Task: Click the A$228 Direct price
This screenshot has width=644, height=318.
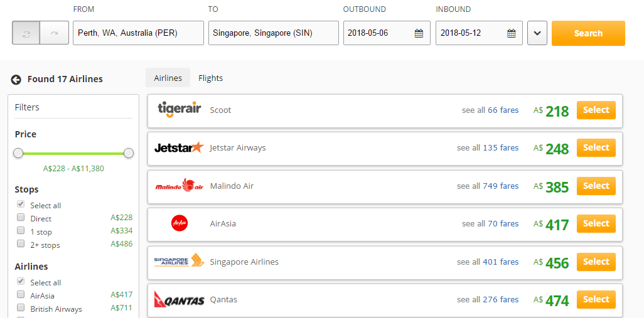Action: coord(122,218)
